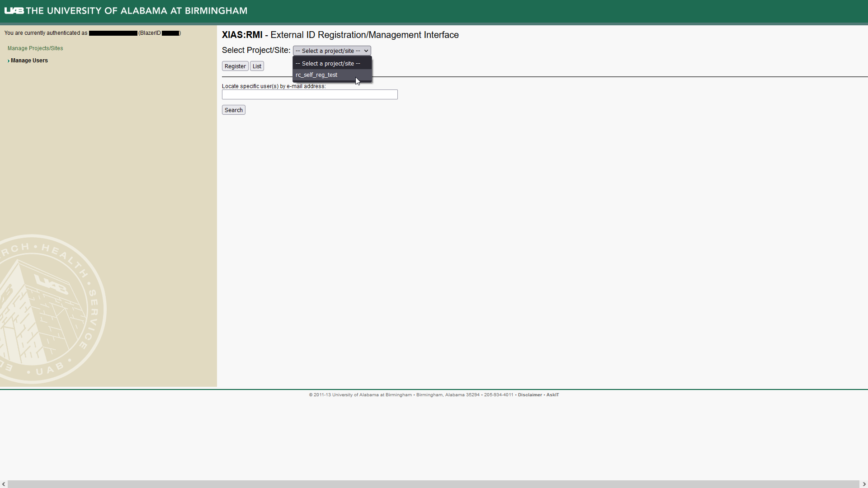Open the Select Project/Site dropdown
The height and width of the screenshot is (488, 868).
332,51
